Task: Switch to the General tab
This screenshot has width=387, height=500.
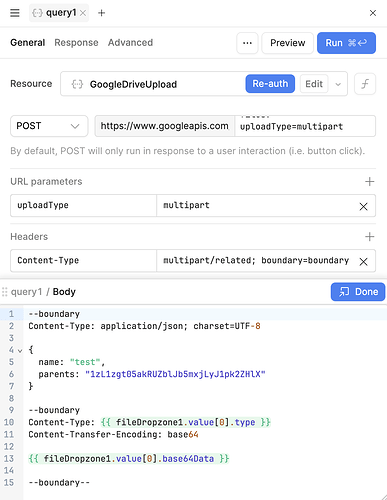Action: point(28,43)
